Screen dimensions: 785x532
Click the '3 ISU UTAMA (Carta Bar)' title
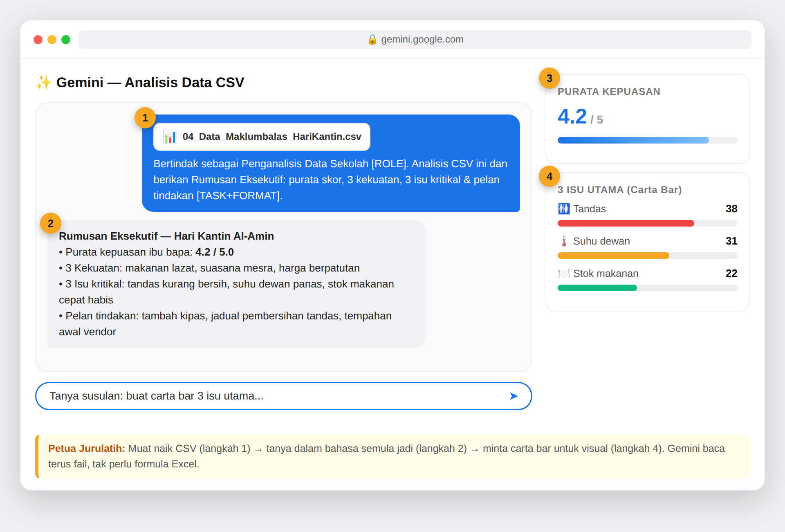619,190
